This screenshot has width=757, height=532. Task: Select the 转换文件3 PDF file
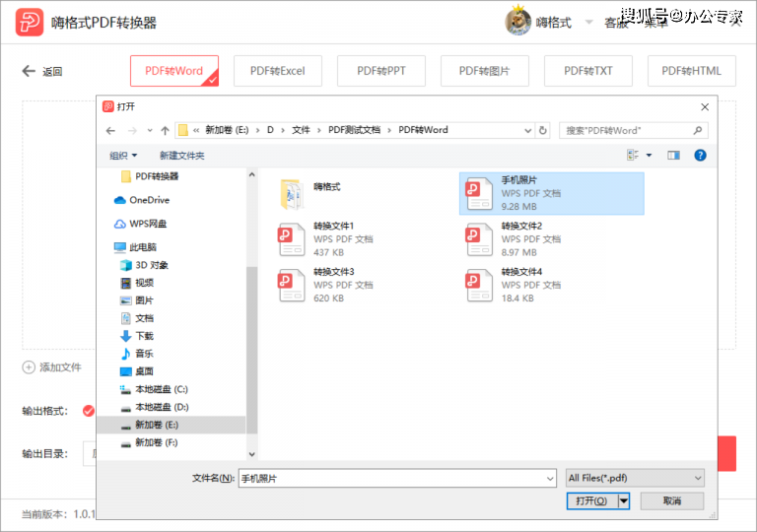tap(326, 285)
